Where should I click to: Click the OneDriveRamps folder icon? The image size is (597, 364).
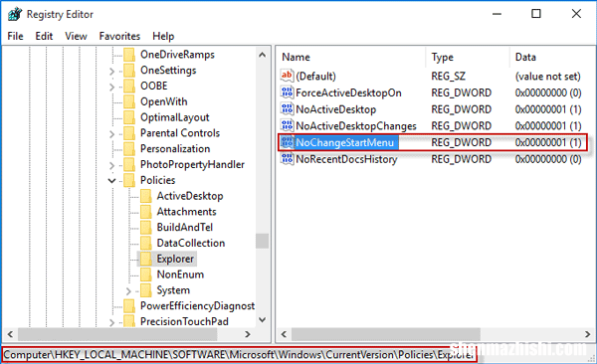pos(129,55)
